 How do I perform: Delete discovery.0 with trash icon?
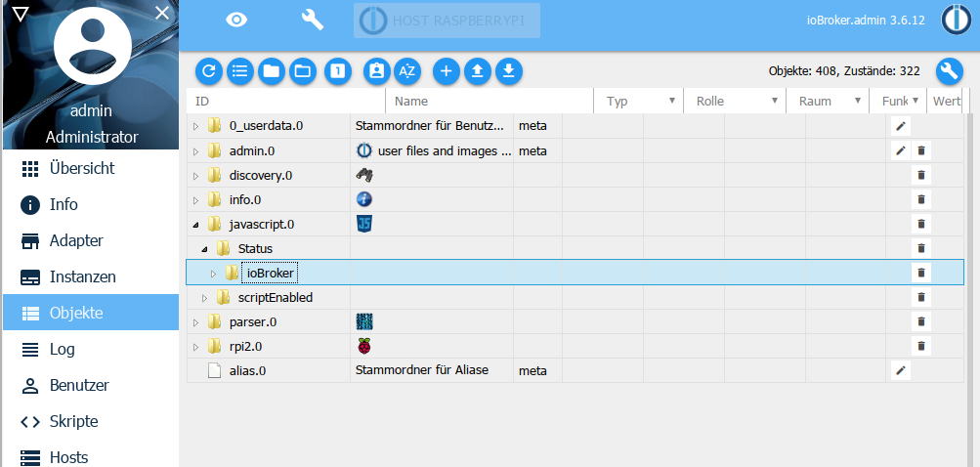(920, 175)
